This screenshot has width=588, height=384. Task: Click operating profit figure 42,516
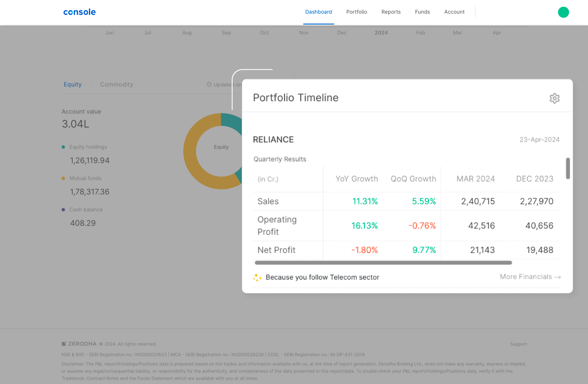481,226
